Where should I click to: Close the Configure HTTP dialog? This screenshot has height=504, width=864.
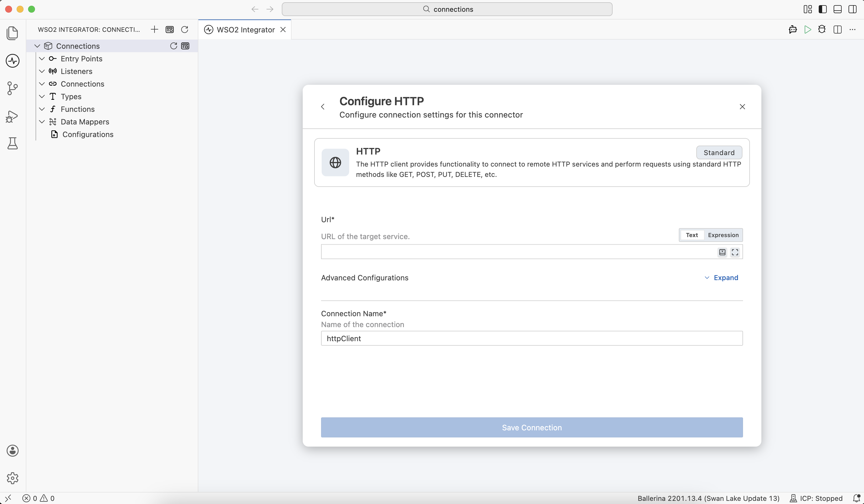point(742,107)
